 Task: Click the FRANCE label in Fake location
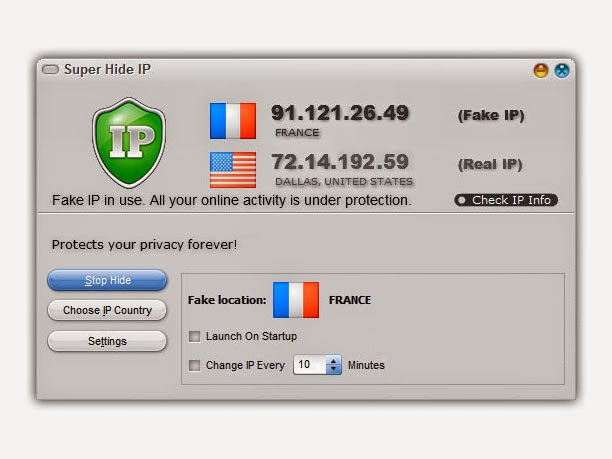[350, 300]
